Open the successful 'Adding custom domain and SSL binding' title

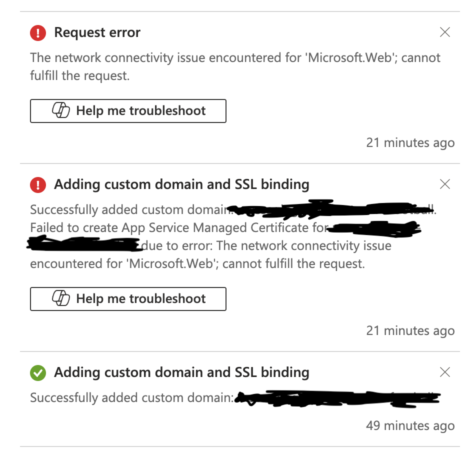[181, 372]
